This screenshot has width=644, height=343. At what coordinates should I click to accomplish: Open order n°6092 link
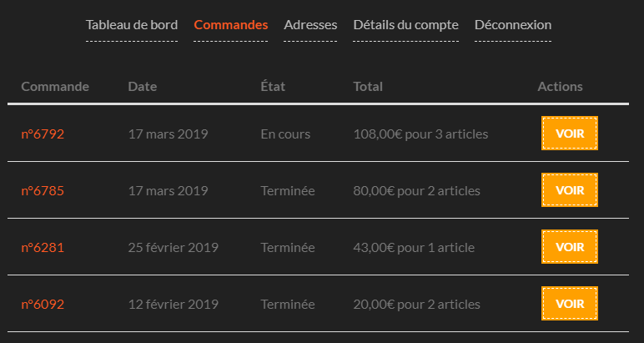click(43, 304)
